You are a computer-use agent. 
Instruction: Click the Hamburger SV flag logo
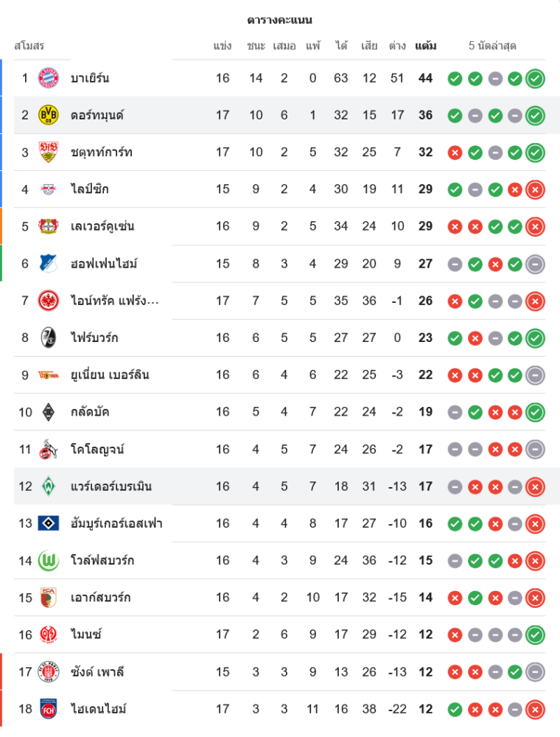pos(49,523)
